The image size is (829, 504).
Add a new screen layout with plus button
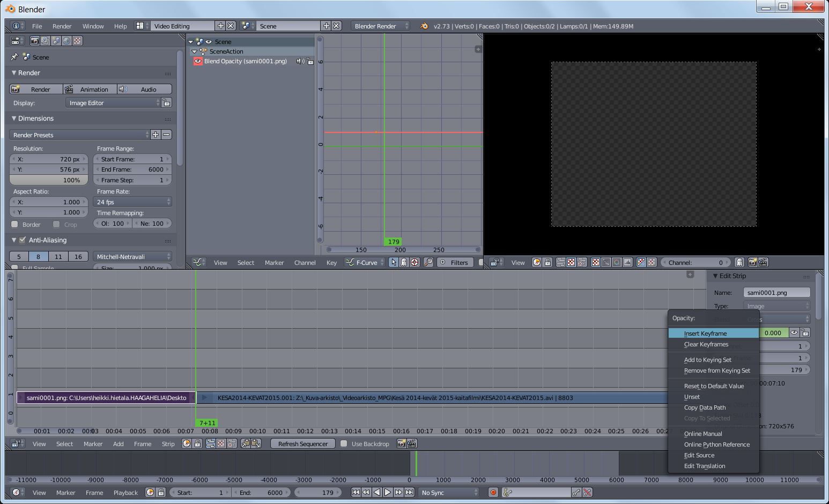(220, 26)
